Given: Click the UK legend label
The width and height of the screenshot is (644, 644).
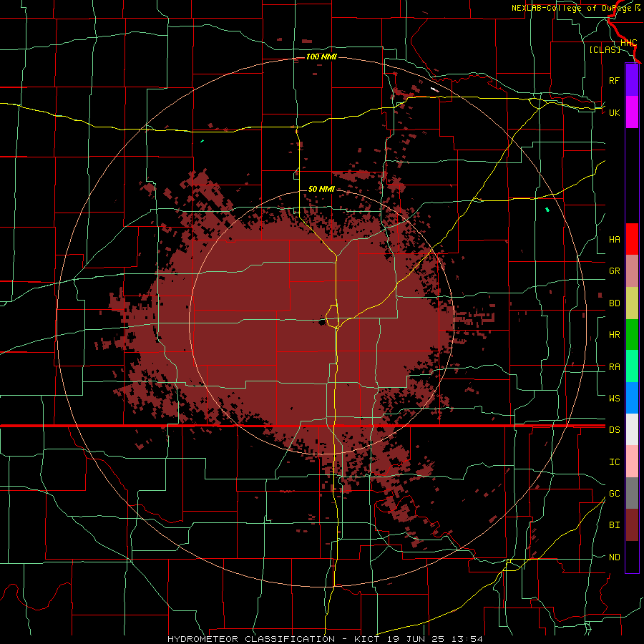Looking at the screenshot, I should [x=614, y=112].
